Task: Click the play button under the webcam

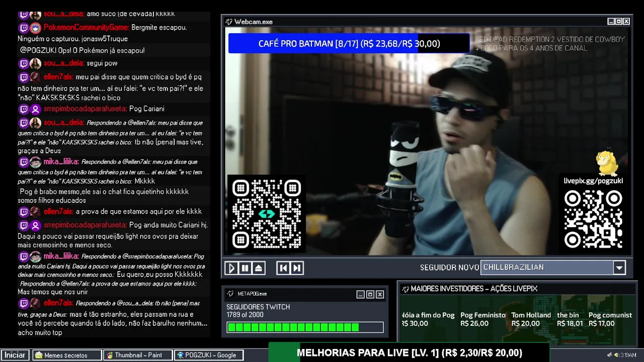Action: (x=231, y=268)
